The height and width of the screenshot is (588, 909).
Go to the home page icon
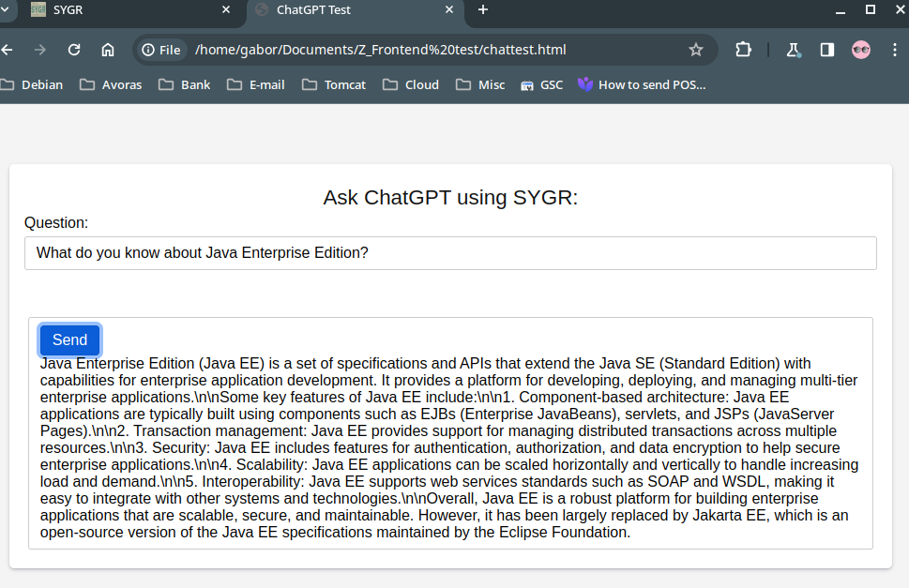click(x=108, y=50)
